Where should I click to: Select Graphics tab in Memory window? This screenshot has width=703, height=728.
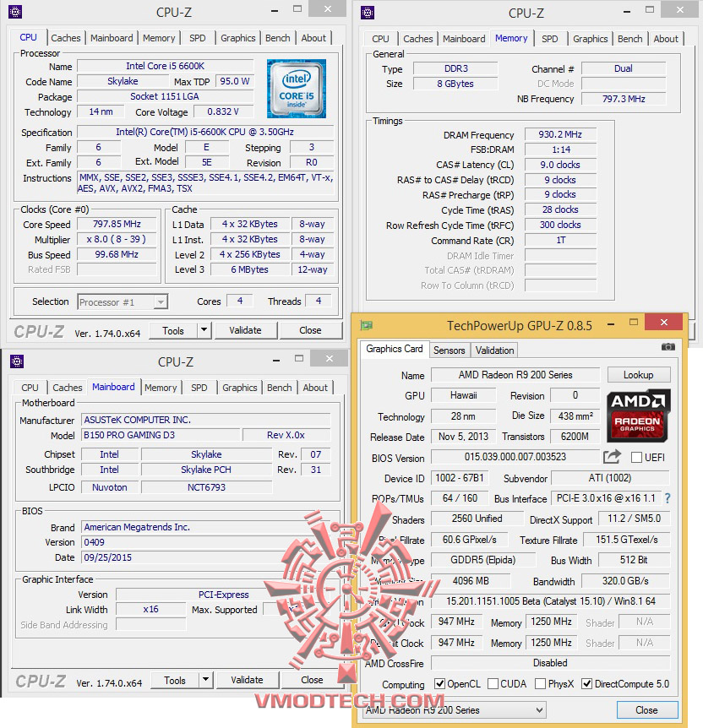click(x=590, y=39)
